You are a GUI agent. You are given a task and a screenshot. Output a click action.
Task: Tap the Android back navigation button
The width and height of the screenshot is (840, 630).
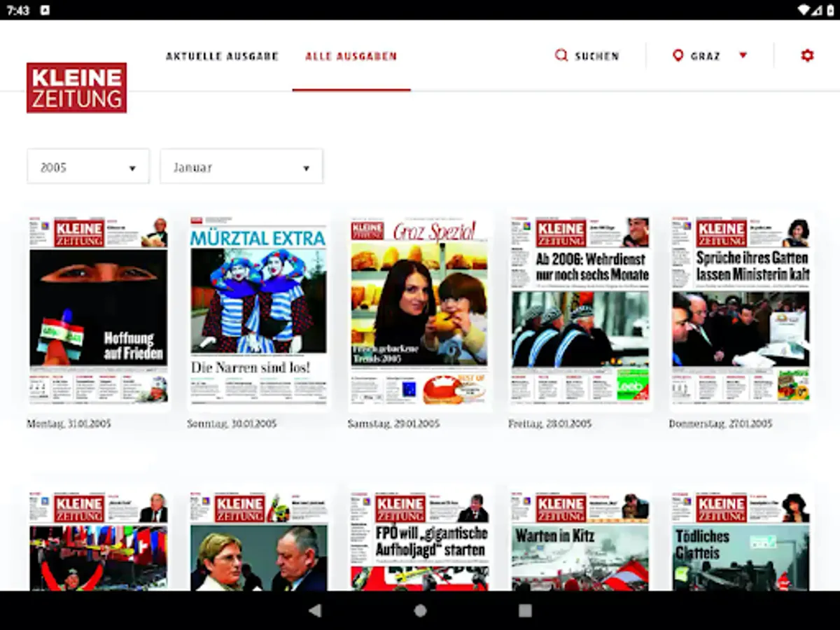(315, 610)
